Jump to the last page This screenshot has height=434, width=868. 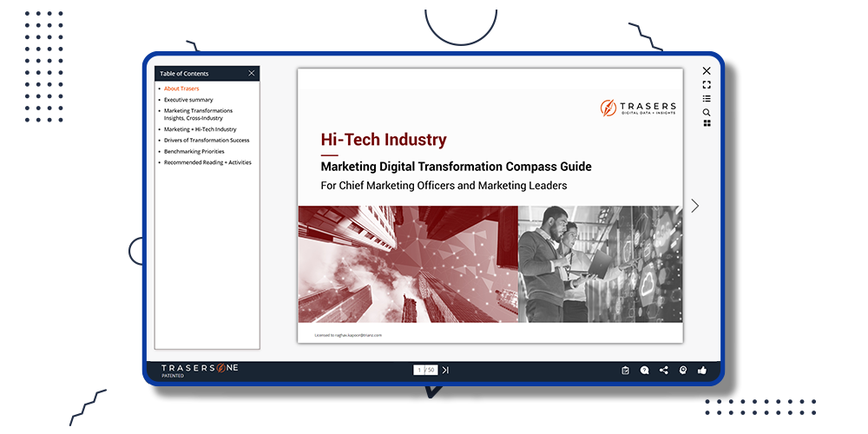tap(445, 370)
